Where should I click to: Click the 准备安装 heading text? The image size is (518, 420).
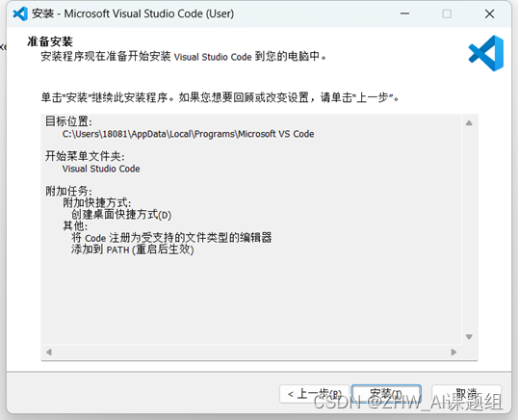[50, 41]
